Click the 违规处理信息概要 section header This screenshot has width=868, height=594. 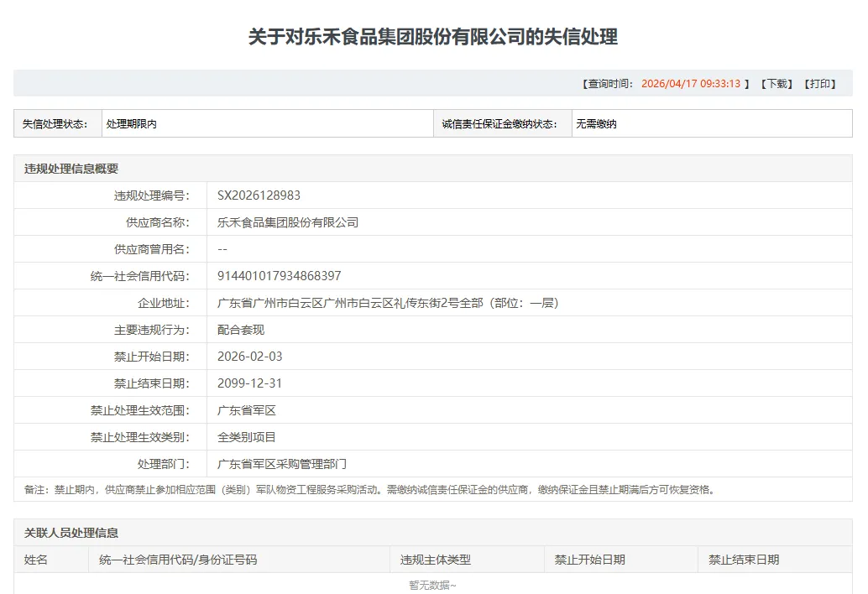tap(71, 169)
